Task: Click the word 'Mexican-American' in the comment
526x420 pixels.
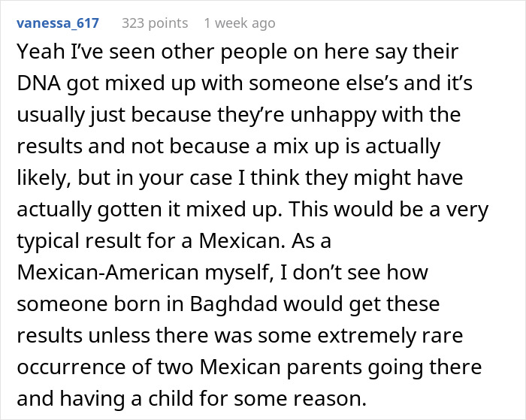Action: (109, 272)
